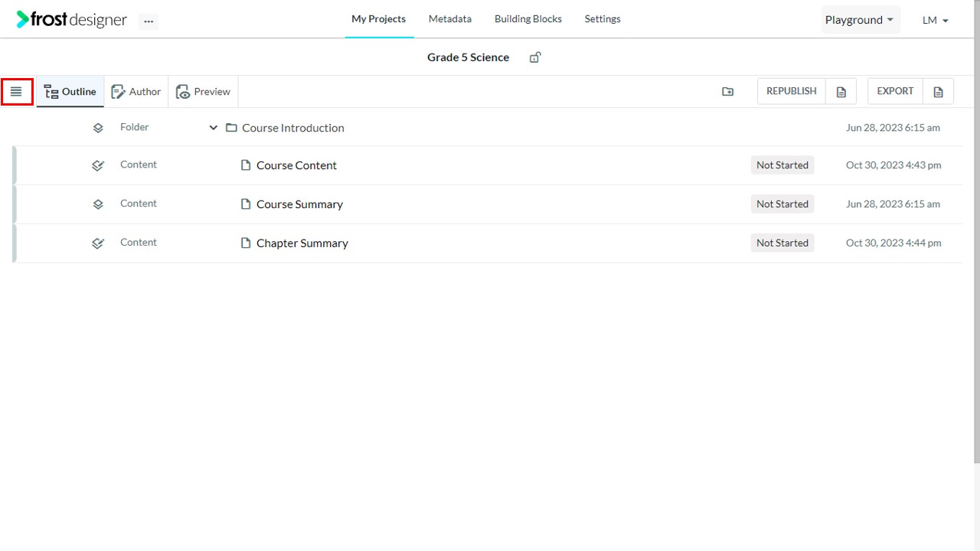Open the Chapter Summary item
The width and height of the screenshot is (980, 551).
pos(302,243)
